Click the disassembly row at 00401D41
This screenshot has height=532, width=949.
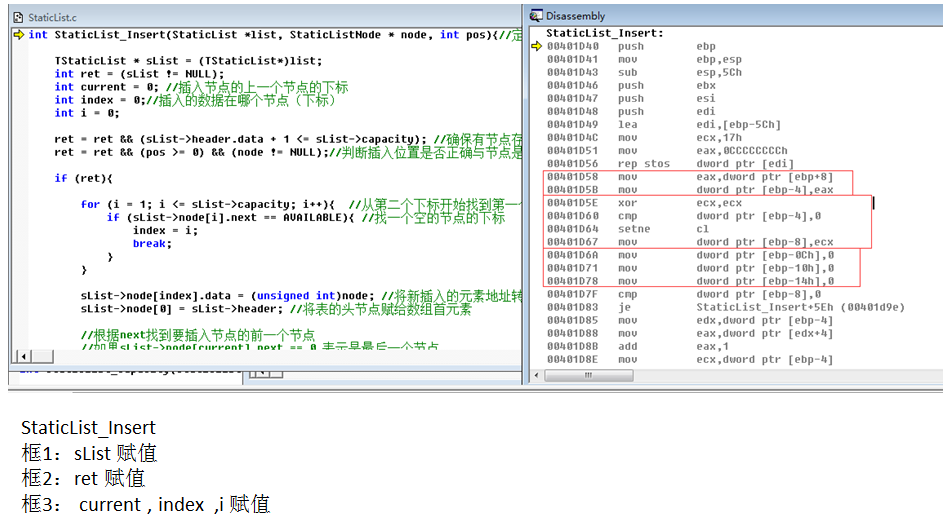[x=644, y=59]
